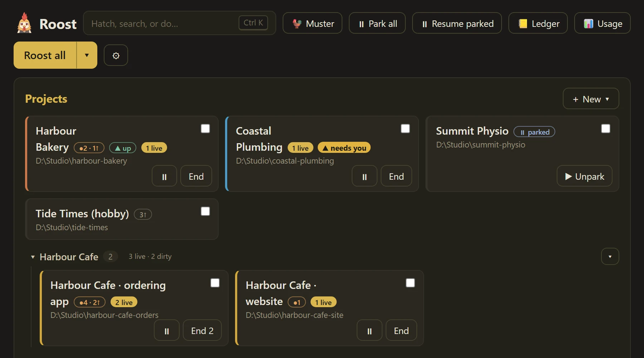Select the Harbour Bakery checkbox
This screenshot has width=644, height=358.
tap(205, 129)
